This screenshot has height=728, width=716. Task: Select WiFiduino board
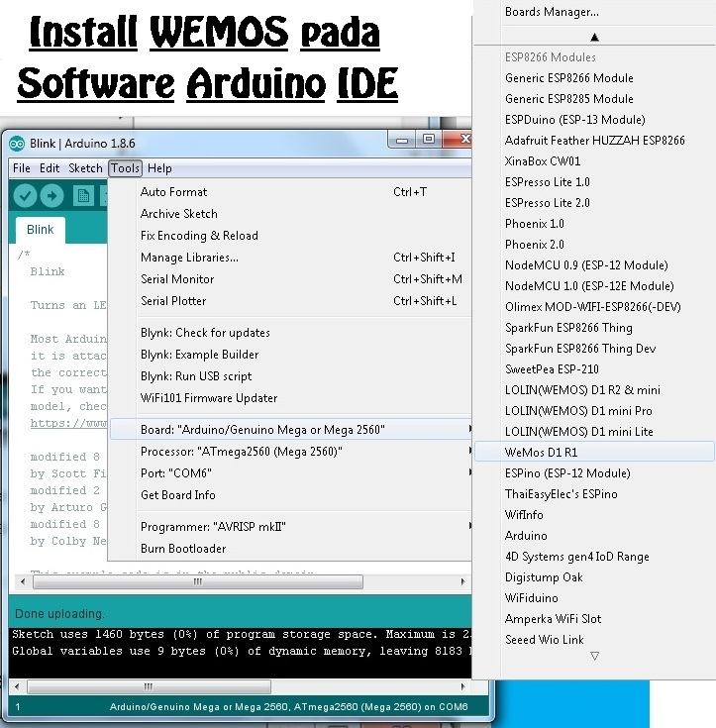click(x=594, y=598)
